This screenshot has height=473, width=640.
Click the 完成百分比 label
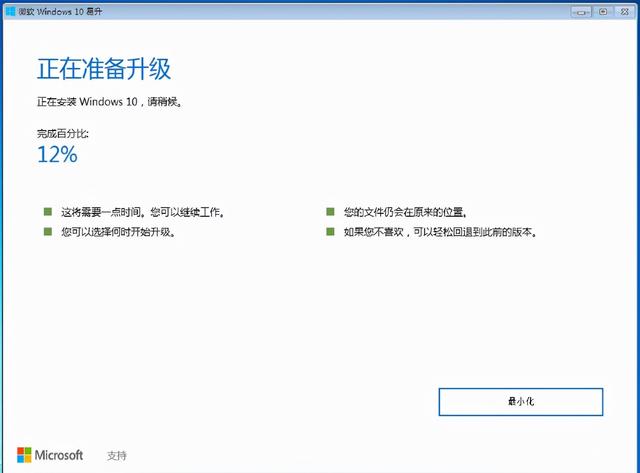click(x=63, y=133)
